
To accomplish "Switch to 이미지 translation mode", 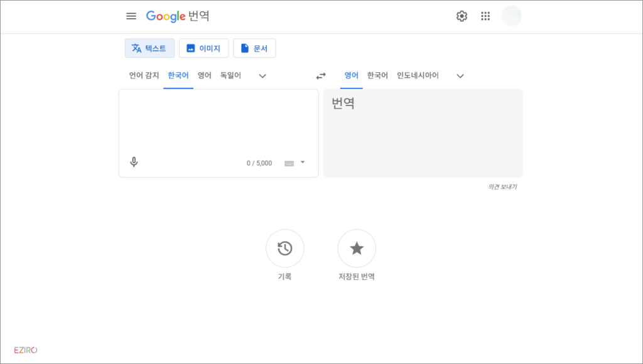I will (204, 48).
